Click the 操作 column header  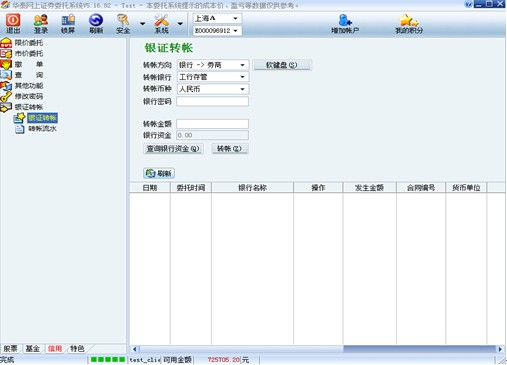(x=318, y=188)
